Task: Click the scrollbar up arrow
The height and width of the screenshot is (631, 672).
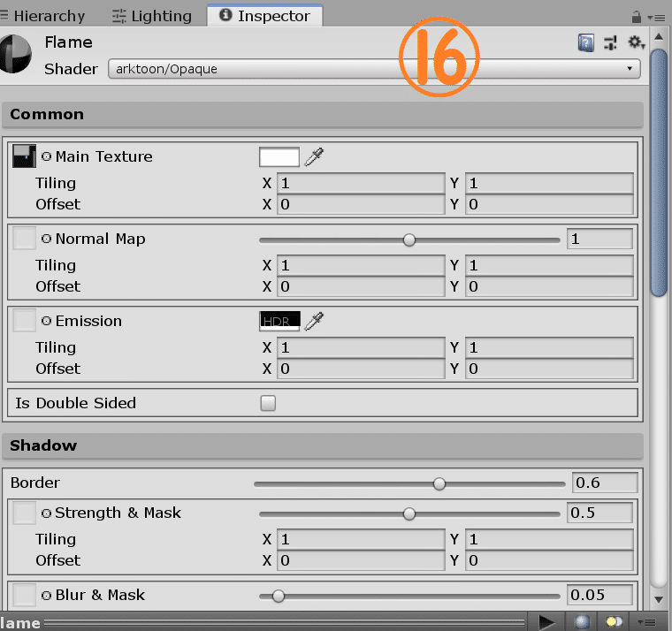Action: coord(659,37)
